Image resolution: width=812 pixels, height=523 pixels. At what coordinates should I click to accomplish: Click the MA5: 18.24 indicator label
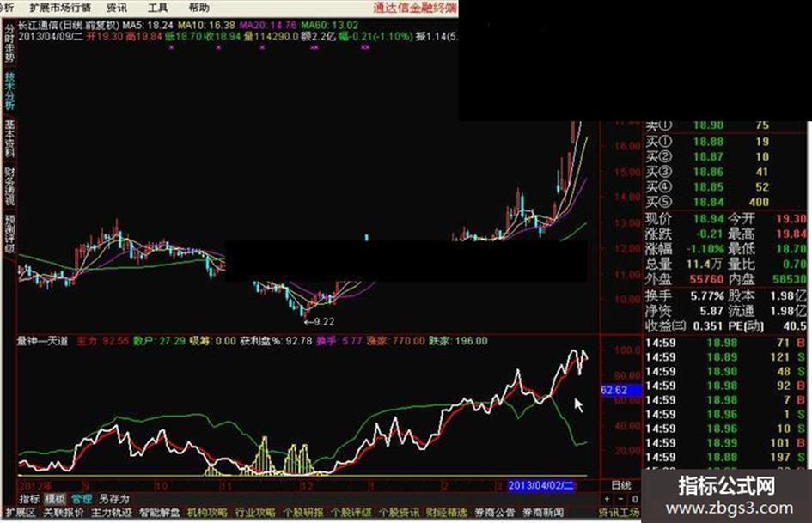click(x=148, y=25)
